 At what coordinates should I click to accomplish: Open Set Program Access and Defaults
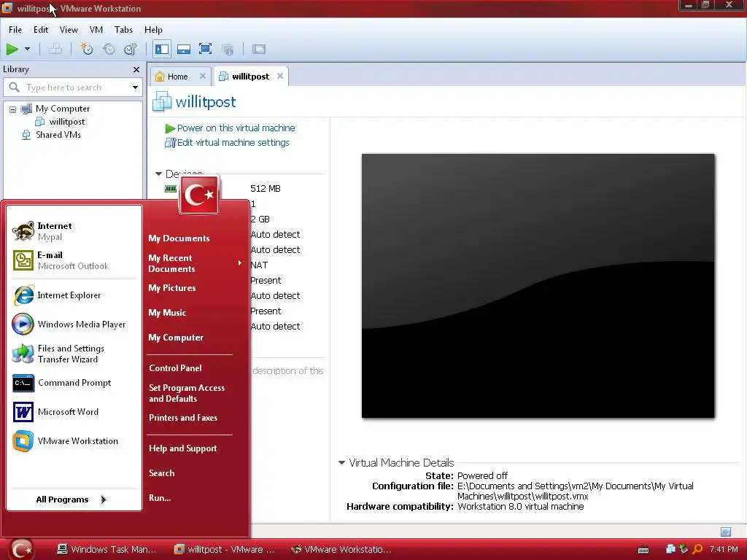[187, 393]
